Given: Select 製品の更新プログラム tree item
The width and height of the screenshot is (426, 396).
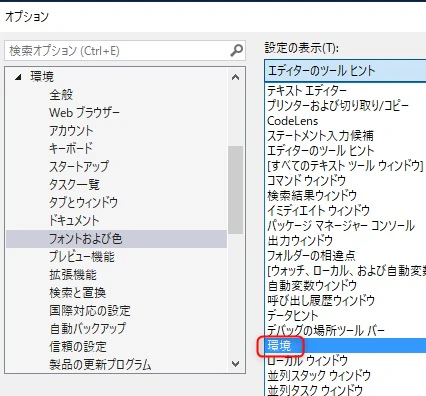Looking at the screenshot, I should pos(100,365).
